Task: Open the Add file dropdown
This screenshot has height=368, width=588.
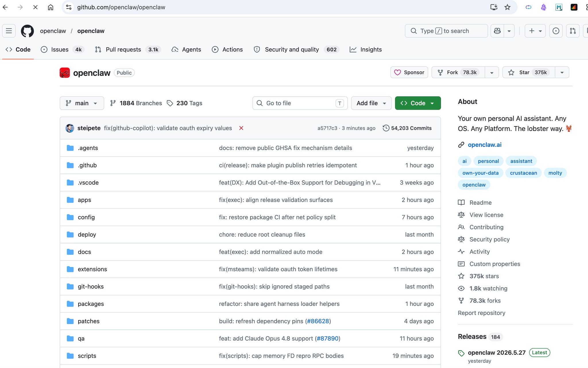Action: (x=371, y=103)
